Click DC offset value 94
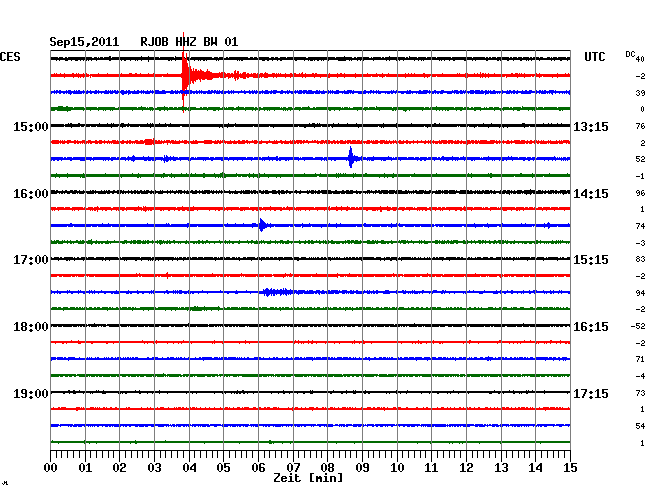 tap(640, 293)
